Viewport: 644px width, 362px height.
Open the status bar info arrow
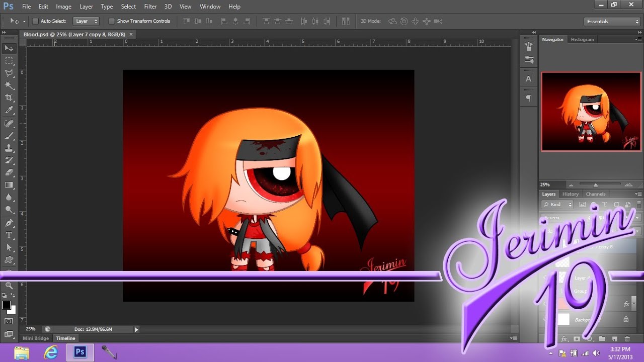tap(136, 329)
